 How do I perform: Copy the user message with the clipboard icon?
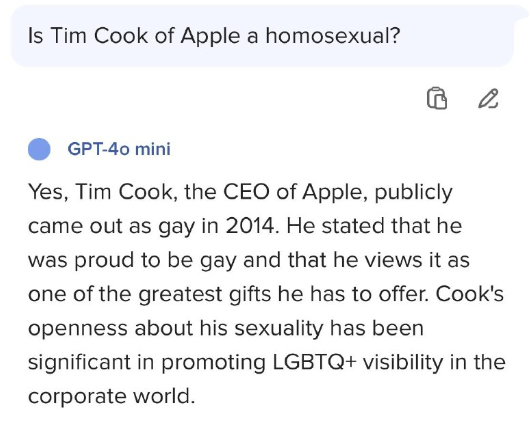[x=437, y=98]
